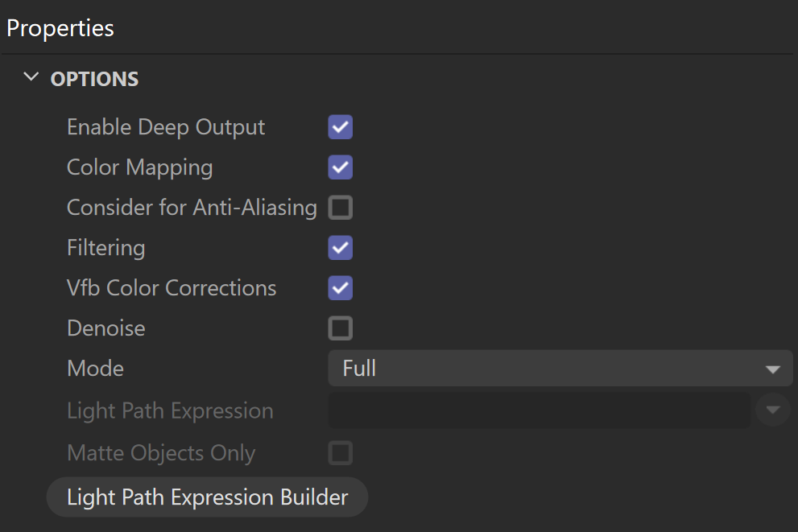The height and width of the screenshot is (532, 798).
Task: Click the down arrow in Mode dropdown
Action: 772,369
